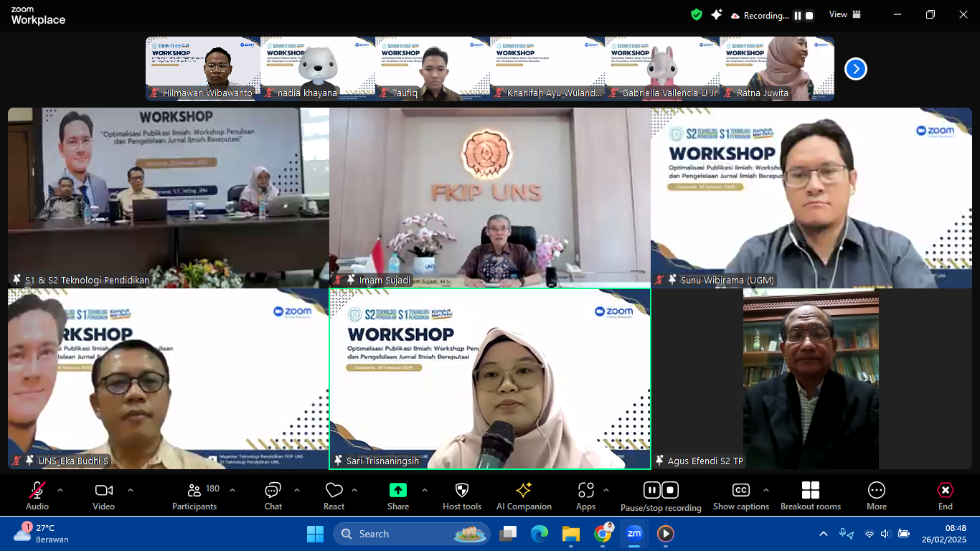
Task: Open the Chat panel
Action: 273,495
